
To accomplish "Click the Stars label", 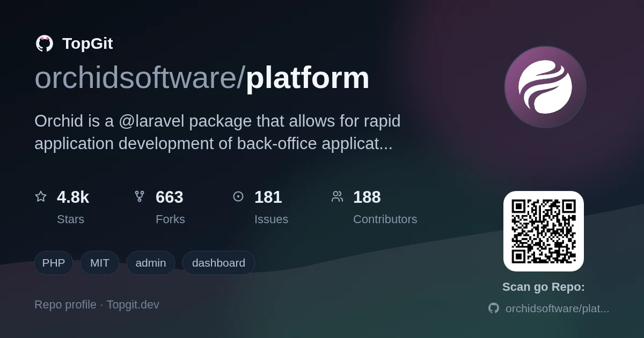I will click(x=70, y=219).
